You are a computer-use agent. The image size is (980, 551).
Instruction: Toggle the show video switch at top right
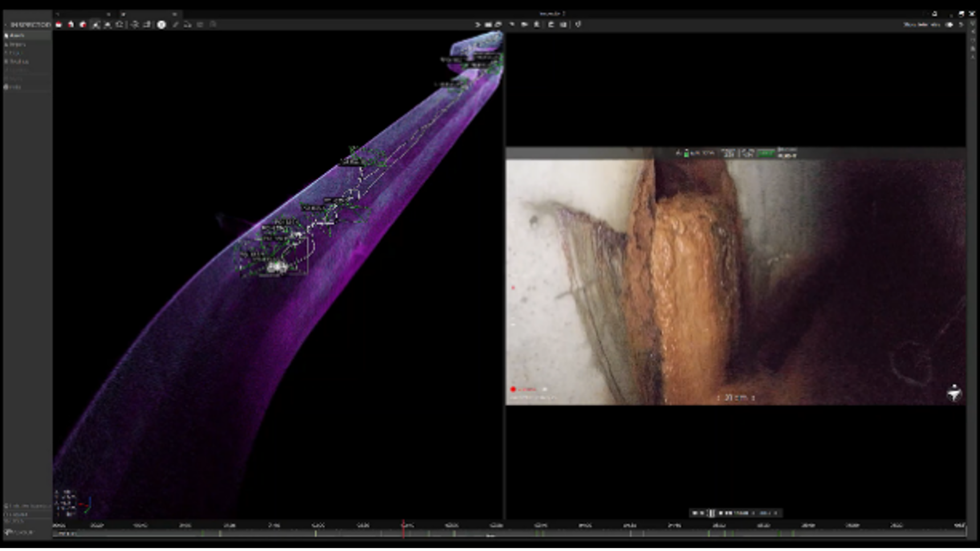click(949, 25)
